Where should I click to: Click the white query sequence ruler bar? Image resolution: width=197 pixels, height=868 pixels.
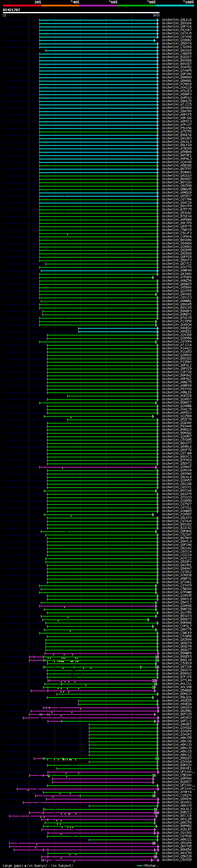tap(81, 12)
